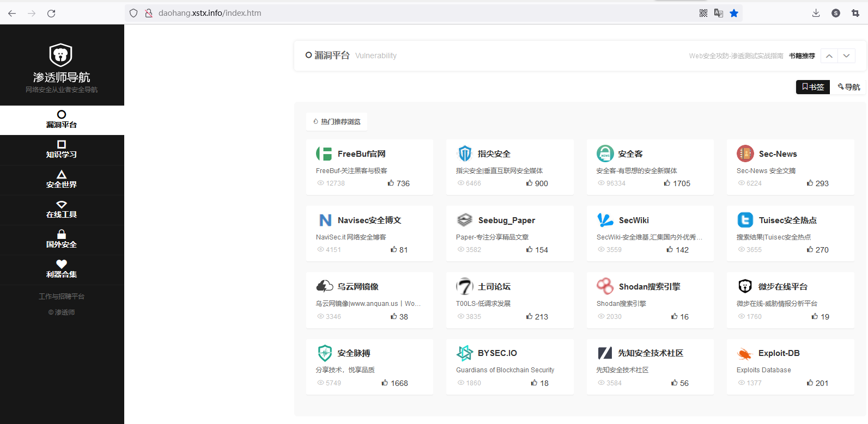Like the 安全脉搏 card thumbs-up

click(x=385, y=383)
